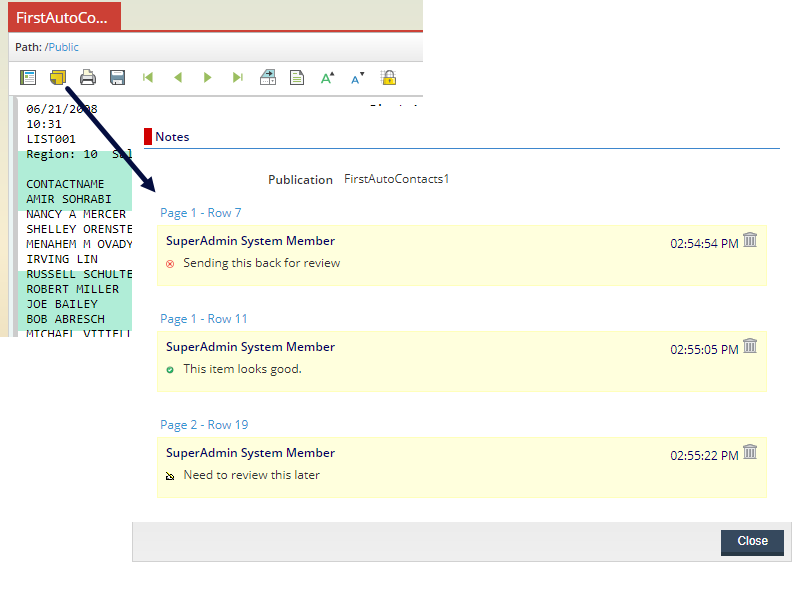The image size is (792, 597).
Task: Click the padlock grid icon
Action: click(388, 78)
